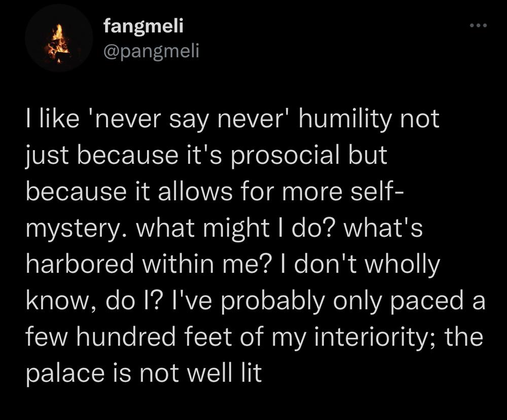Click the campfire profile avatar
Viewport: 507px width, 420px height.
click(59, 38)
